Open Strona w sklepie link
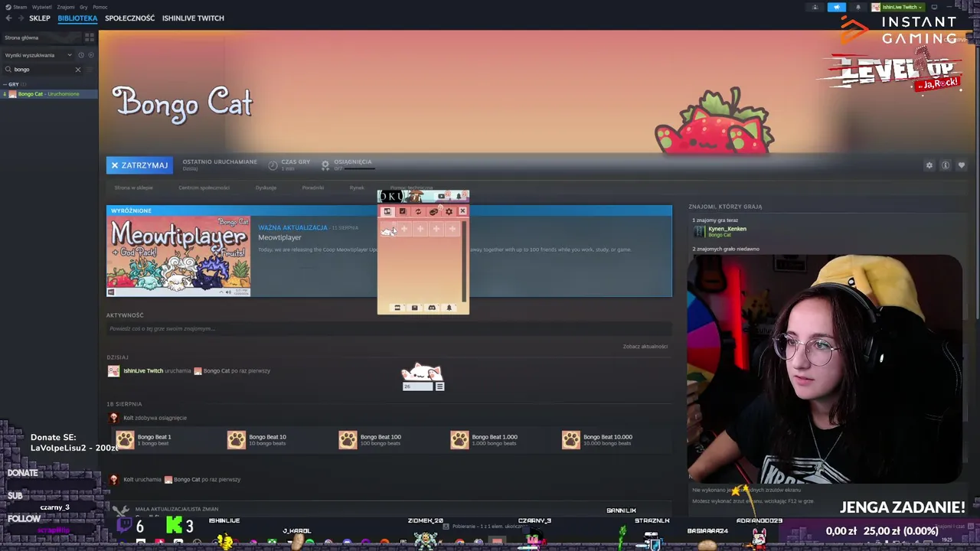Screen dimensions: 980x551 [134, 187]
